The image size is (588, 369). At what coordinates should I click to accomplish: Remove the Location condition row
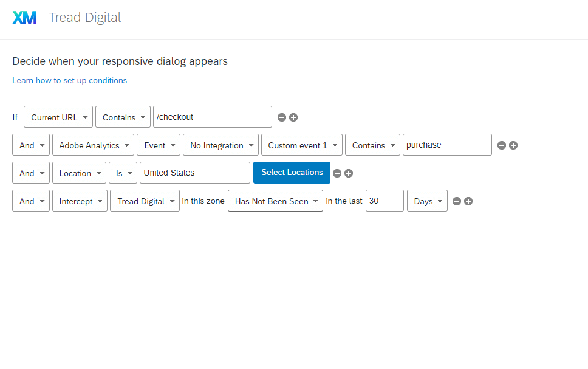[337, 173]
